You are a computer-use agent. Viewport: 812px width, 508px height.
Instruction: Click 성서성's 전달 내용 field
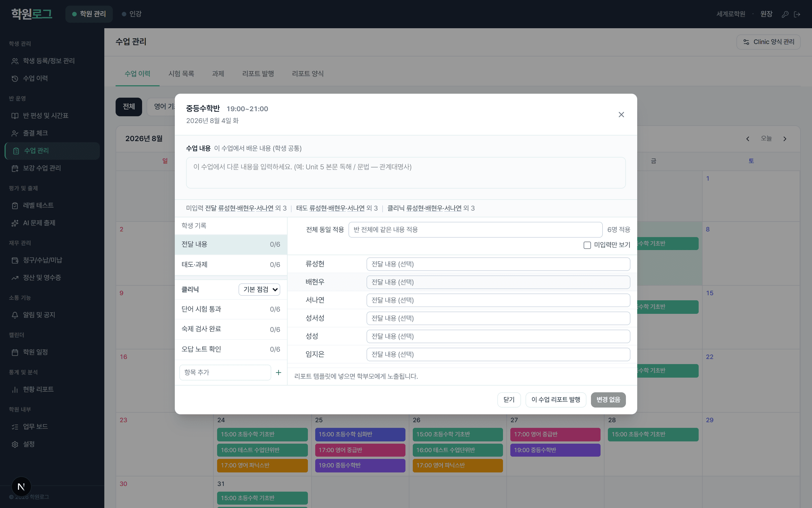pyautogui.click(x=498, y=318)
